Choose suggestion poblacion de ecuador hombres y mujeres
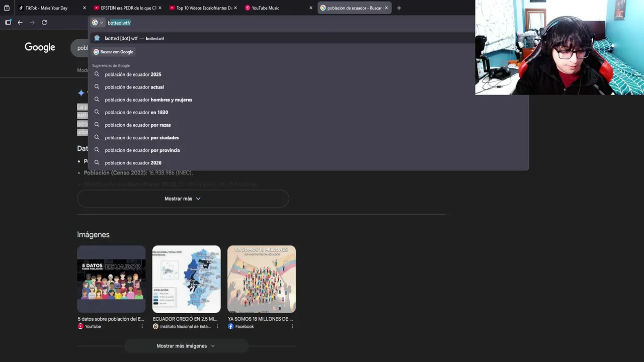The width and height of the screenshot is (644, 362). pyautogui.click(x=308, y=100)
